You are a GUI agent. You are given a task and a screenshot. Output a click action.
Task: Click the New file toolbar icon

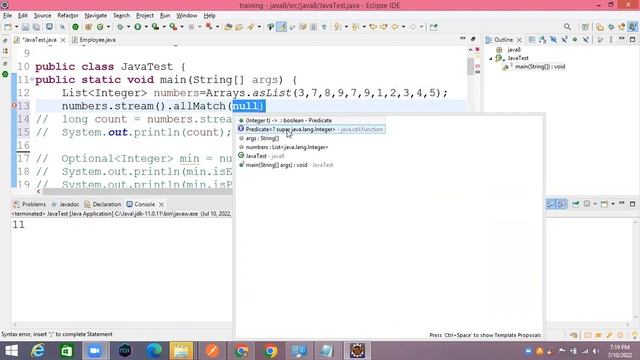click(7, 27)
